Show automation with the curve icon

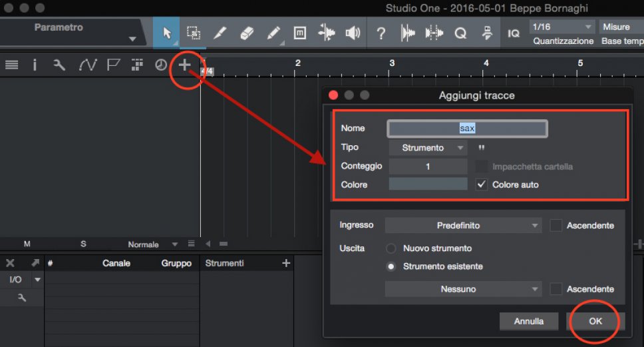pyautogui.click(x=87, y=65)
